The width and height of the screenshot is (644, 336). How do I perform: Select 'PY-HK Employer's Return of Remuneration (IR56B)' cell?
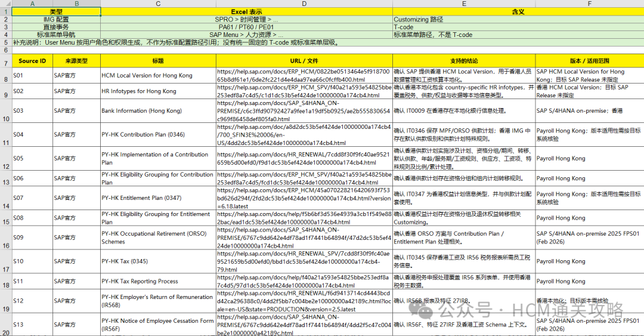coord(158,301)
